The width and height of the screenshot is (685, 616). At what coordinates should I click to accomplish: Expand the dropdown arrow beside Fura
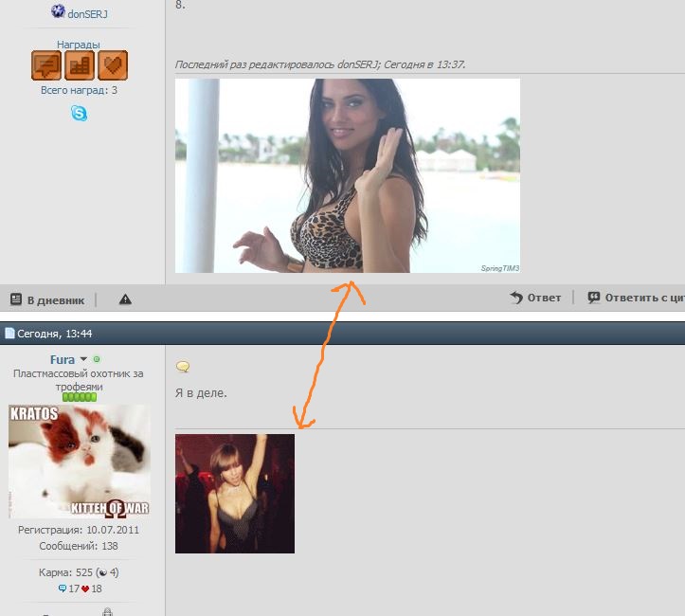point(83,360)
